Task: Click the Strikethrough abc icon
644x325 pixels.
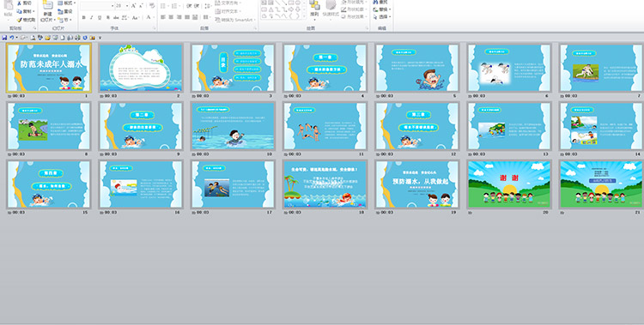Action: pyautogui.click(x=116, y=18)
